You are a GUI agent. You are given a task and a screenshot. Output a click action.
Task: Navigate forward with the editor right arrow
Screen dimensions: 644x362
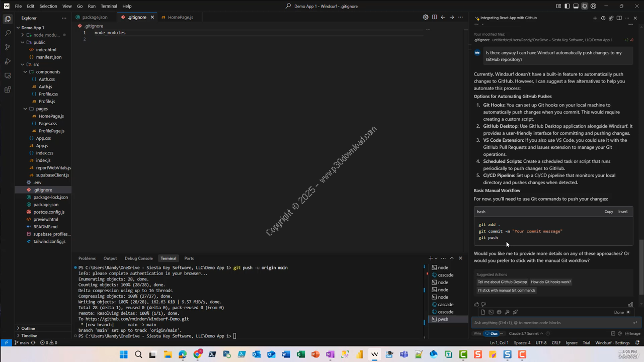tap(452, 17)
